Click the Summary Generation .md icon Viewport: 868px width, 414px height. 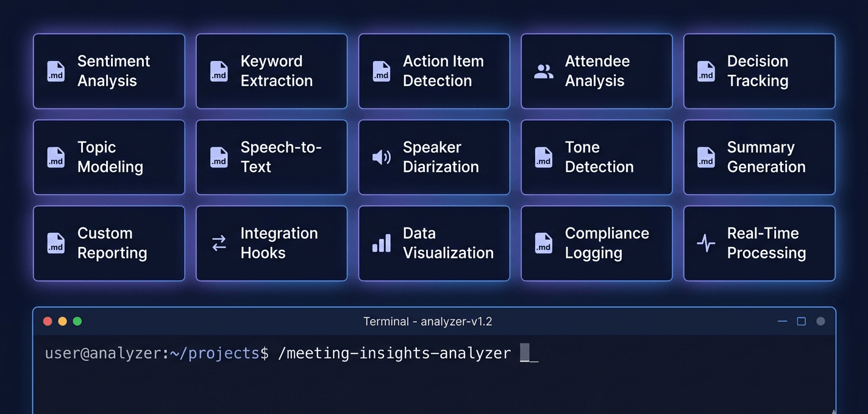pyautogui.click(x=706, y=157)
